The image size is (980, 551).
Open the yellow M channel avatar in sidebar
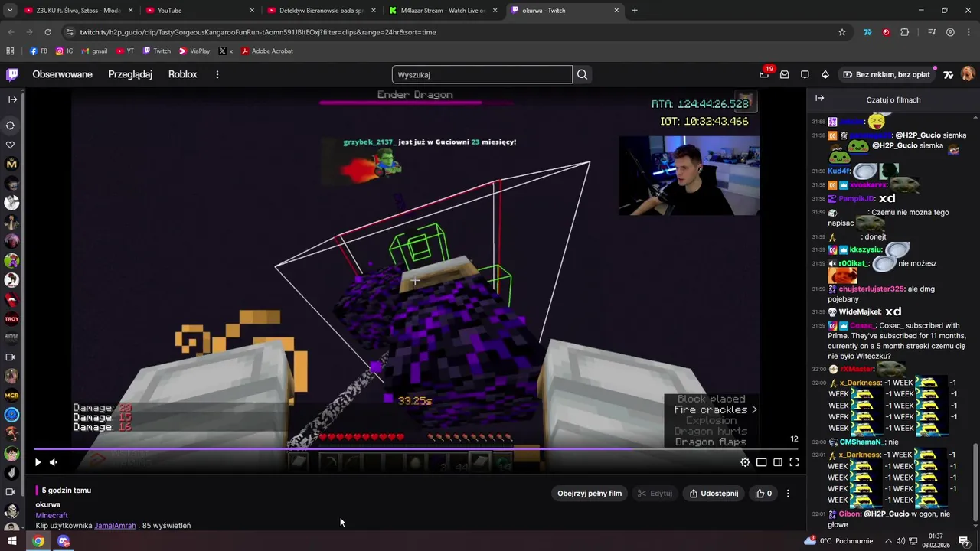click(11, 164)
